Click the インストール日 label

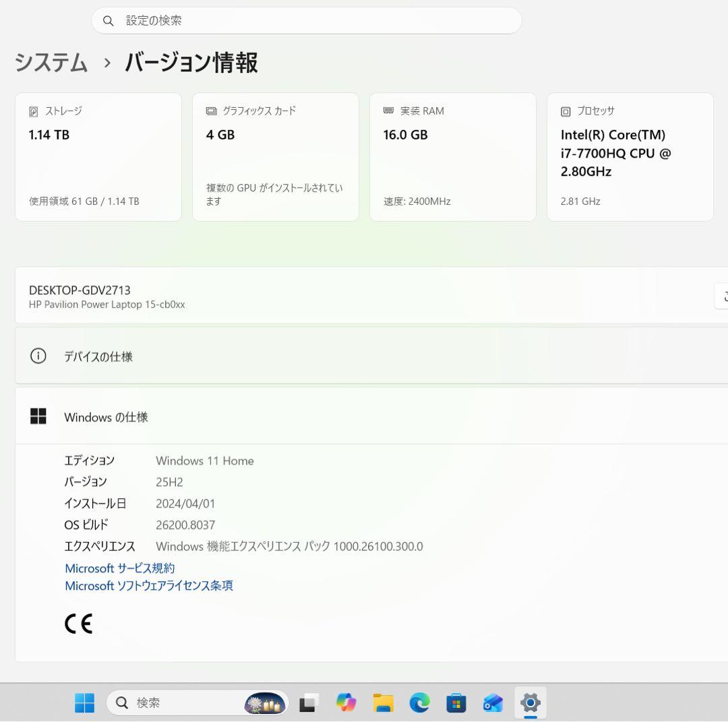pos(95,504)
